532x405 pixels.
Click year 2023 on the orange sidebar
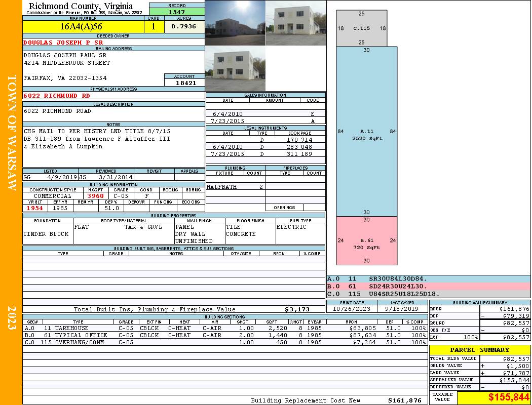[x=12, y=317]
